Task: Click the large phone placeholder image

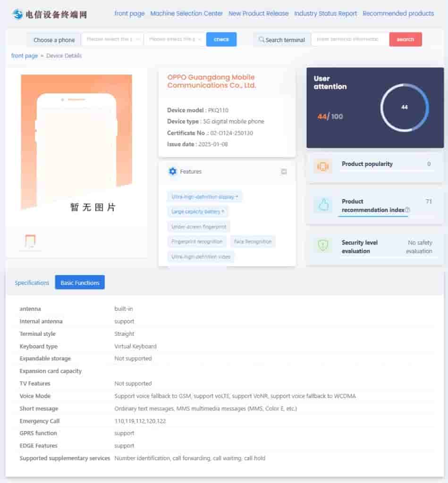Action: pos(76,142)
